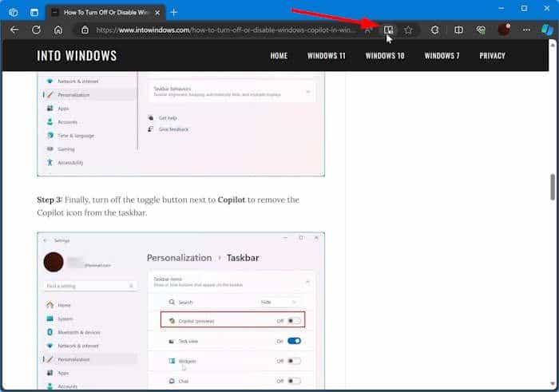Click the article image showing Personalization Taskbar settings
Screen dimensions: 559x392
(x=180, y=311)
